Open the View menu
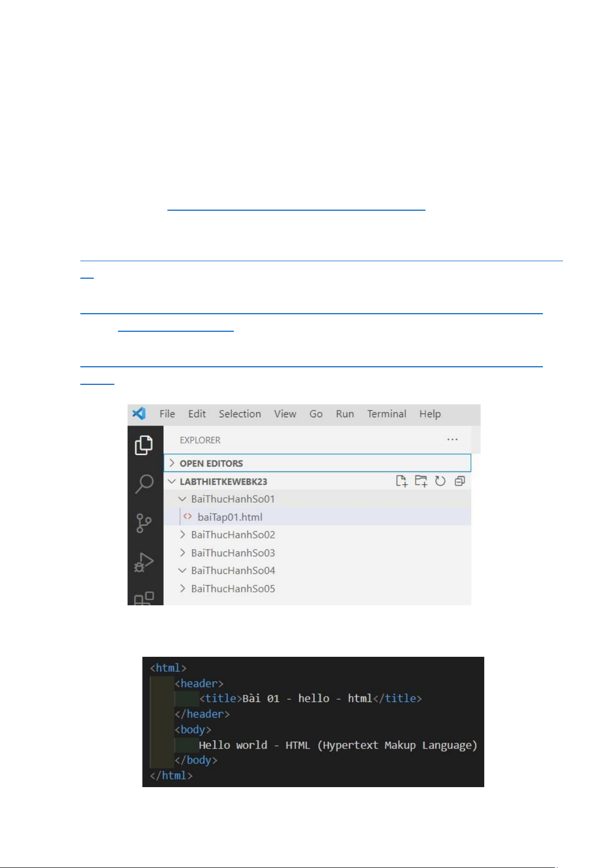This screenshot has width=614, height=868. click(x=285, y=414)
